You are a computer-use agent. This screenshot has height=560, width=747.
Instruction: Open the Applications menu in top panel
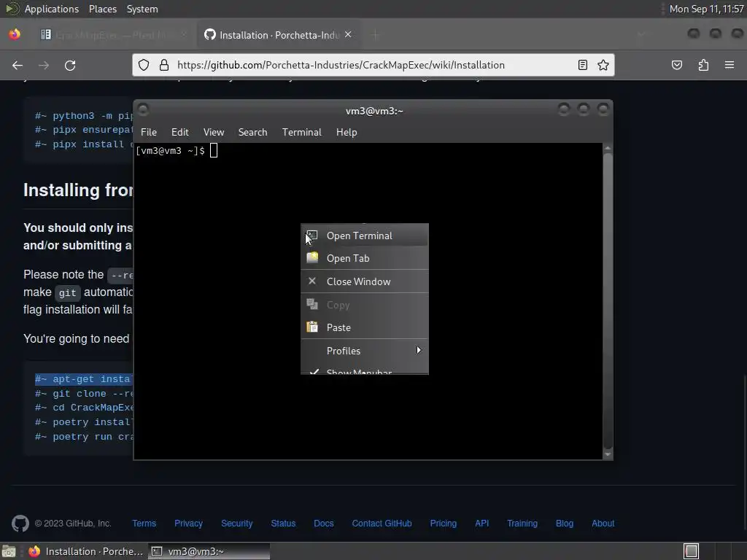[52, 9]
